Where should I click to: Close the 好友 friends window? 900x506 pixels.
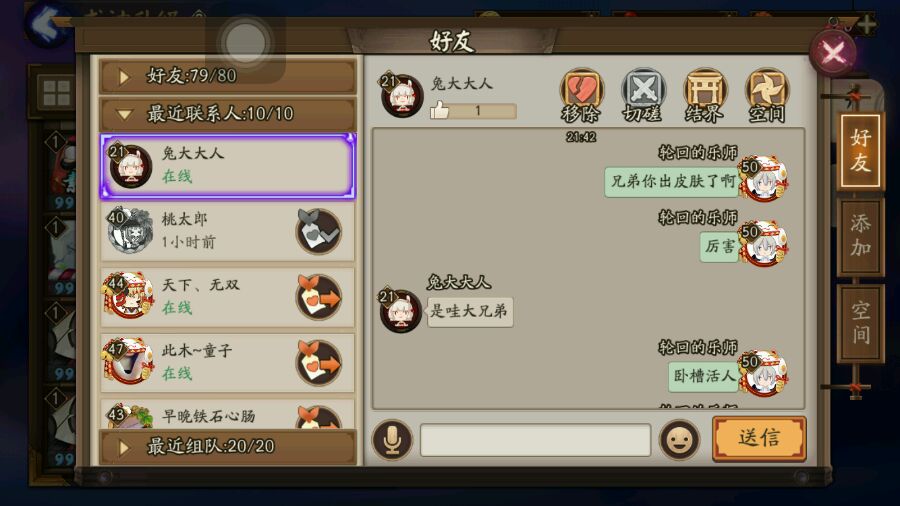point(833,54)
